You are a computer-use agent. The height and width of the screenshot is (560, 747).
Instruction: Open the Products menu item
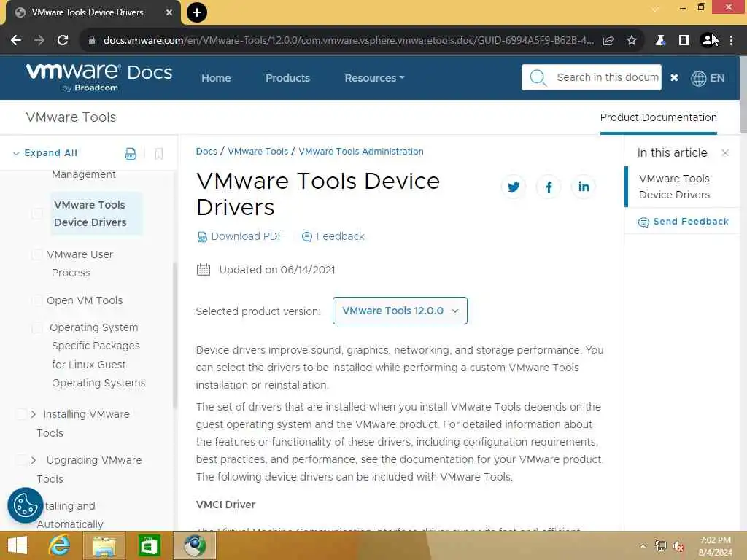pyautogui.click(x=287, y=78)
